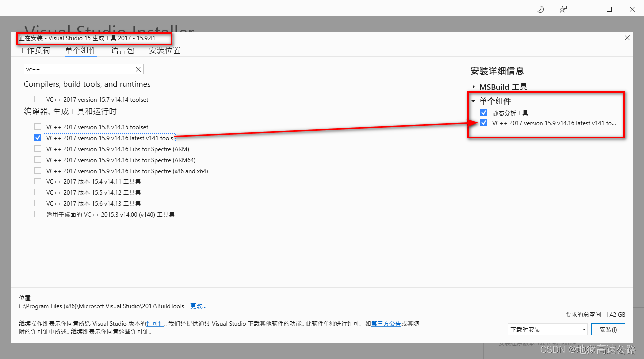Check 适用于桌面的 VC++ 2015.3 v14.00 (v140) 工具集
Image resolution: width=644 pixels, height=359 pixels.
[38, 214]
